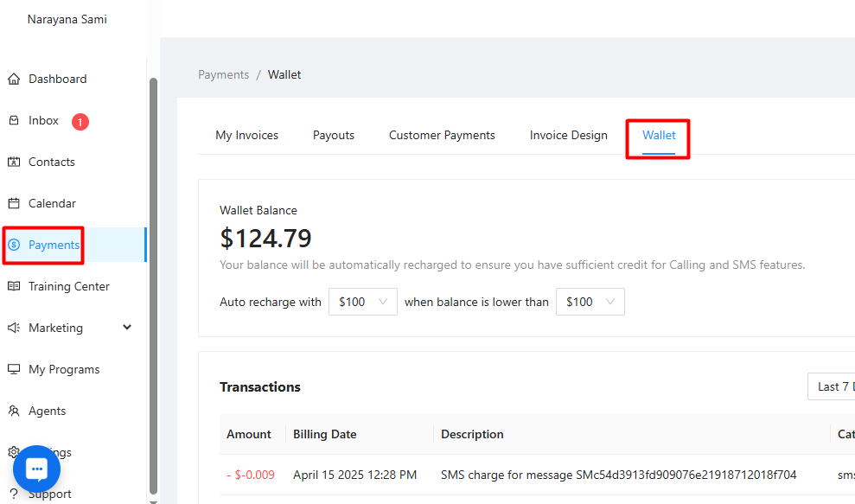Click the Marketing megaphone icon
This screenshot has width=855, height=504.
[14, 329]
